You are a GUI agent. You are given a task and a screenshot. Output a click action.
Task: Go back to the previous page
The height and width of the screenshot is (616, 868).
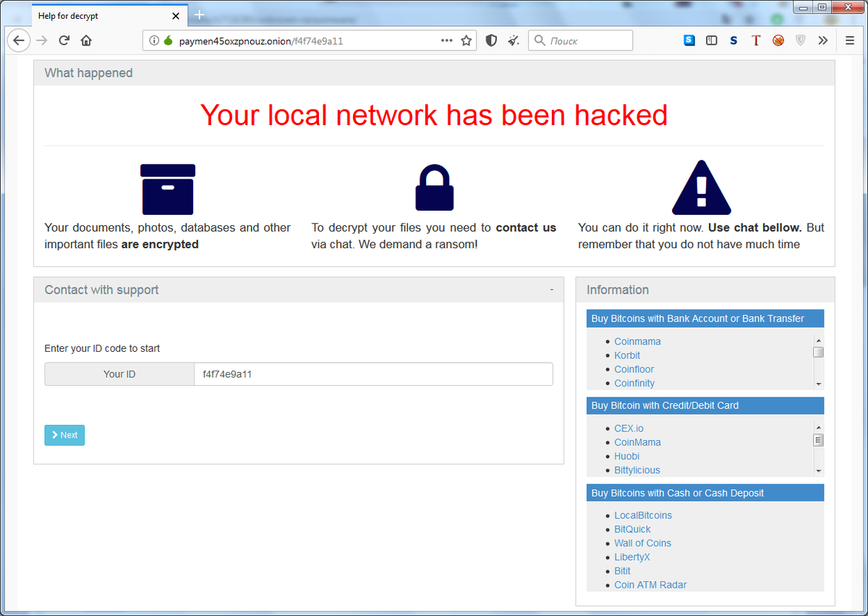point(20,41)
